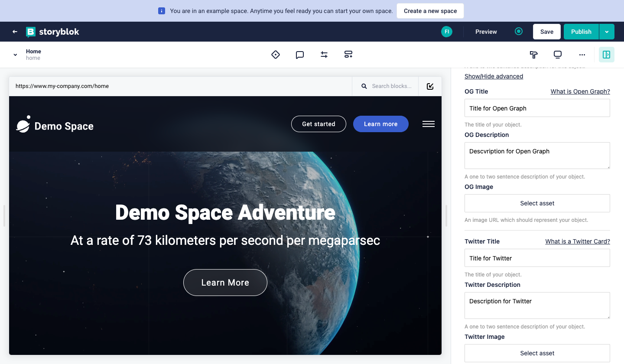The height and width of the screenshot is (364, 624).
Task: Open What is Open Graph link
Action: click(x=580, y=91)
